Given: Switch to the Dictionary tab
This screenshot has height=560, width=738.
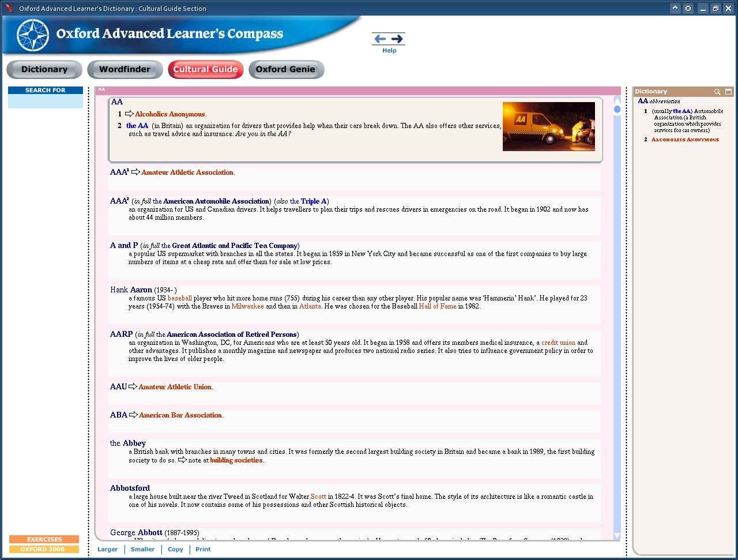Looking at the screenshot, I should tap(44, 69).
